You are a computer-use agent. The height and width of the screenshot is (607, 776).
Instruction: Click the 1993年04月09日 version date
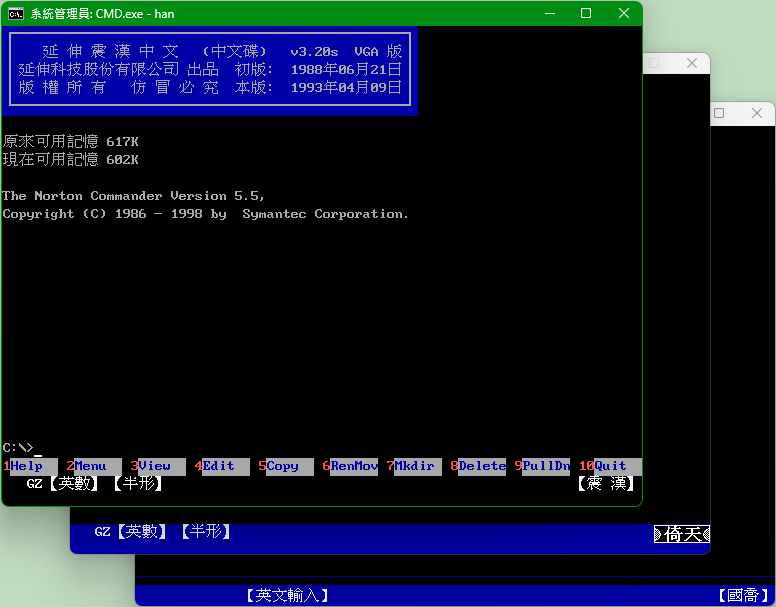[x=346, y=88]
